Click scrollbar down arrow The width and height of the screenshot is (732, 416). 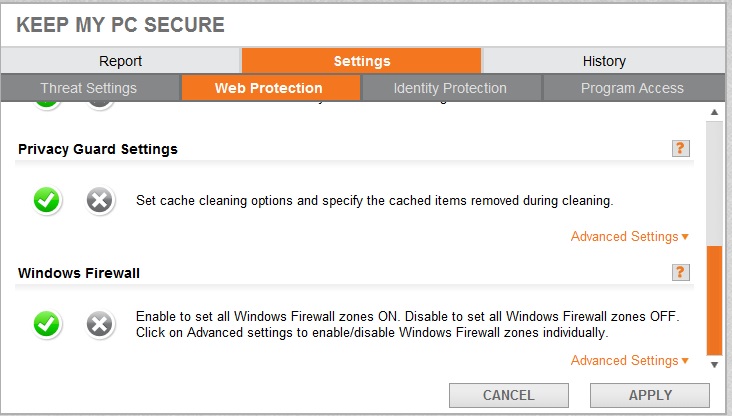(714, 365)
